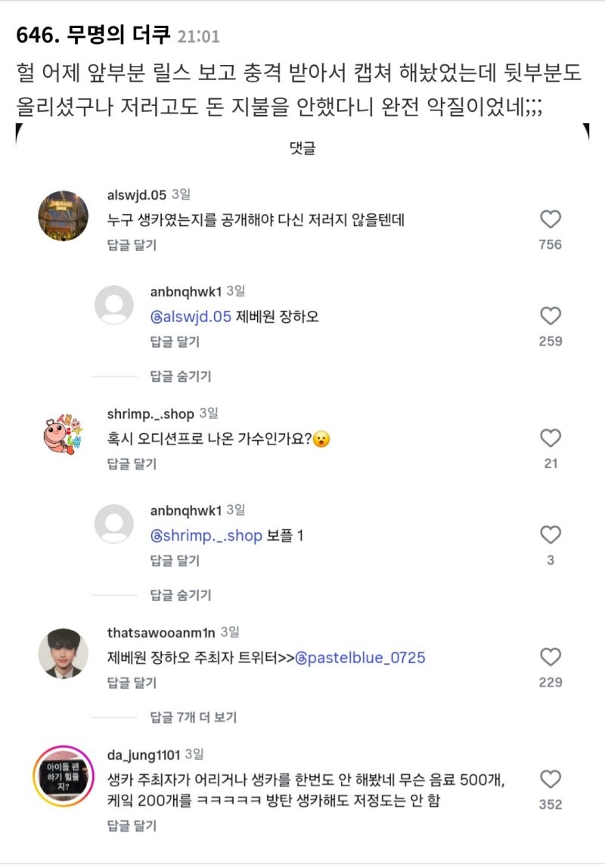Open anbnqhwk1's default avatar in first reply
Image resolution: width=605 pixels, height=868 pixels.
point(114,305)
